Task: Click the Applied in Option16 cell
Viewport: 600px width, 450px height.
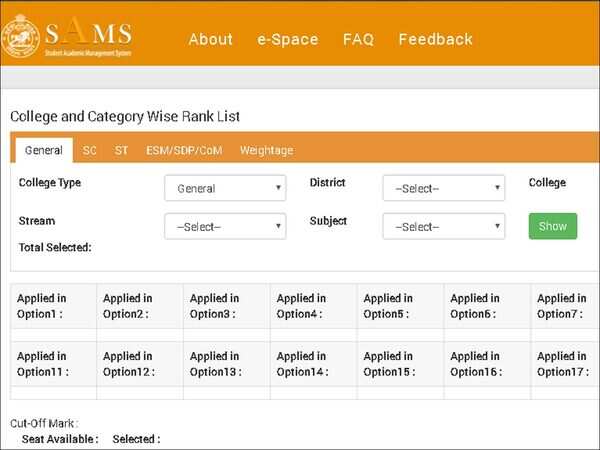Action: 487,364
